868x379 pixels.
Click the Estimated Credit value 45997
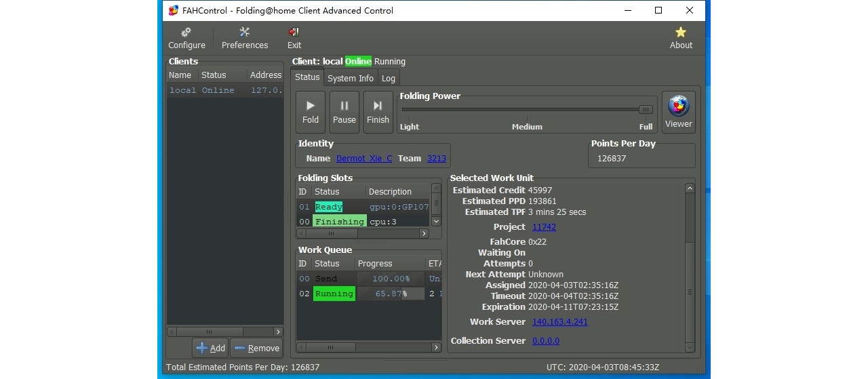point(540,191)
